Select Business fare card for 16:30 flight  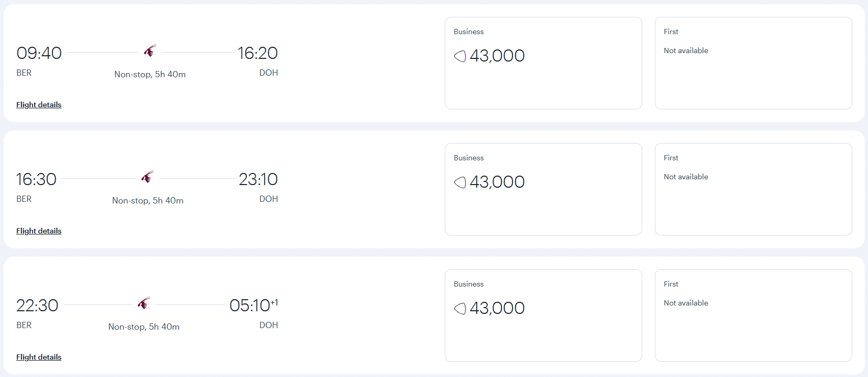[543, 189]
